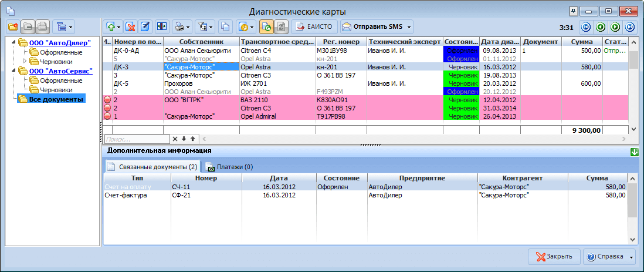The height and width of the screenshot is (272, 644).
Task: Edit the selected document via pencil icon
Action: pos(144,27)
